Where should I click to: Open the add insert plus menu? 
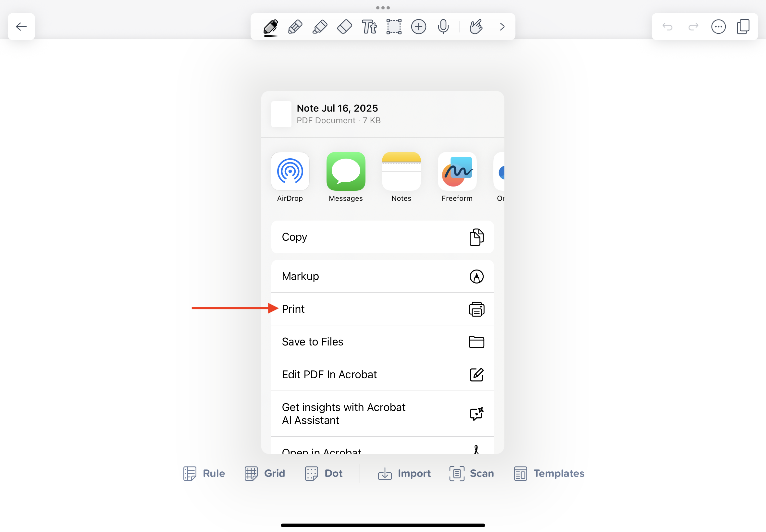(x=418, y=27)
